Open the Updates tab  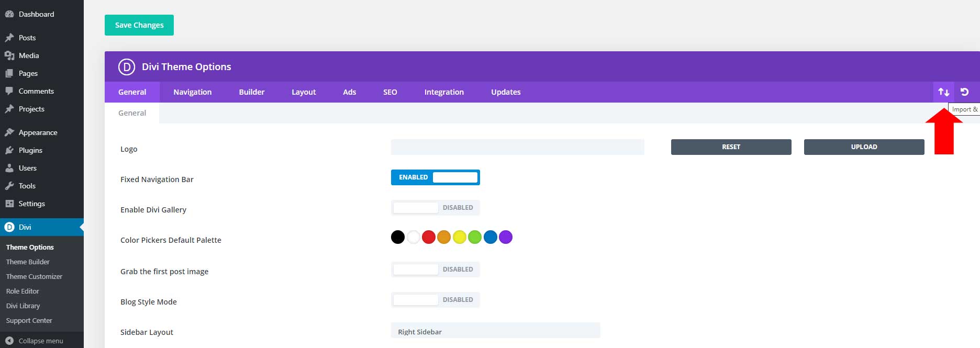[x=506, y=92]
